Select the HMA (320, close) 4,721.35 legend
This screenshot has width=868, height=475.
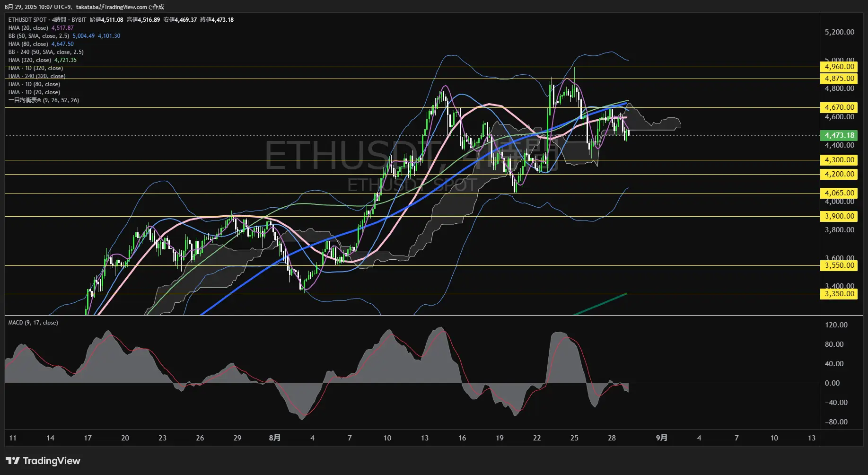pos(42,60)
